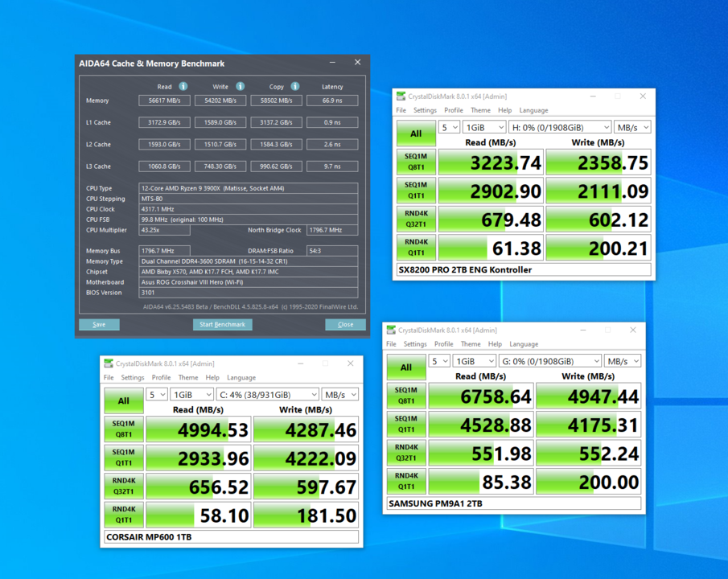The height and width of the screenshot is (579, 728).
Task: Run RND4K Q1T1 test on SX8200 PRO
Action: 416,248
